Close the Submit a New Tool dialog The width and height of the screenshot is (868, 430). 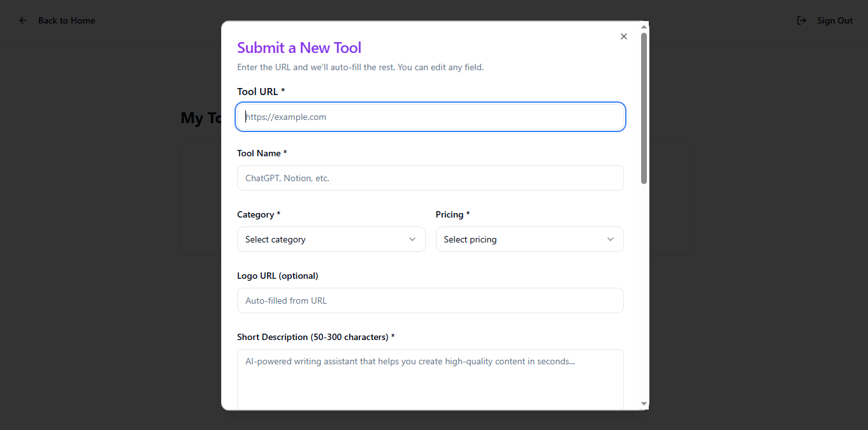[x=624, y=36]
